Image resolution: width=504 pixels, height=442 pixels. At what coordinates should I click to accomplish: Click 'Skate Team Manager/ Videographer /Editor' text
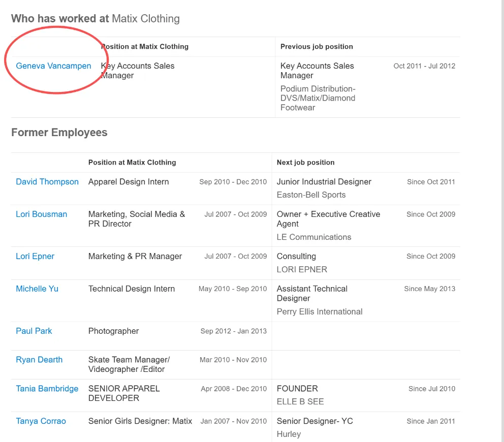pos(129,365)
